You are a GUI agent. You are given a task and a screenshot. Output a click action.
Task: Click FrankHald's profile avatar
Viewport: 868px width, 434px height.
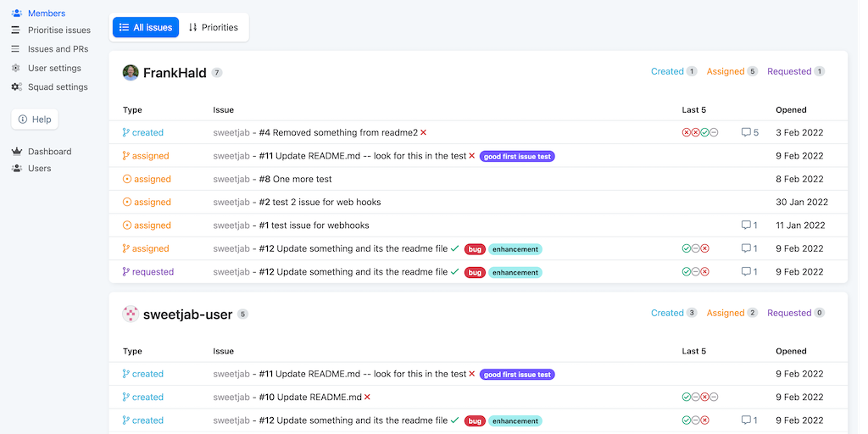(x=131, y=73)
